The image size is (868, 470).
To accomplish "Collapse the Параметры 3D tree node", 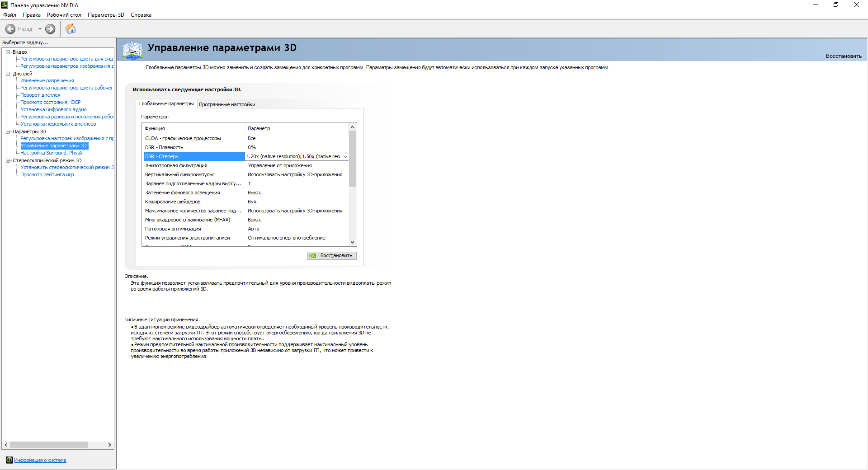I will tap(8, 132).
